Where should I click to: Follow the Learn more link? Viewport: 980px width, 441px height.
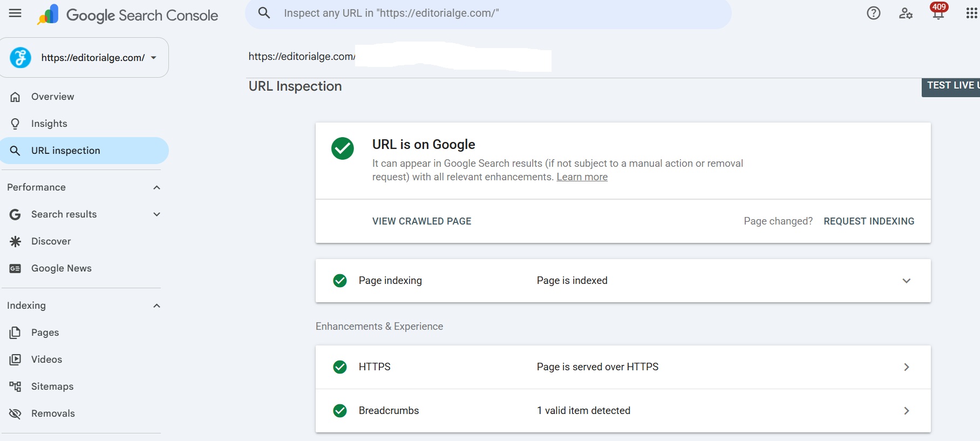point(582,177)
